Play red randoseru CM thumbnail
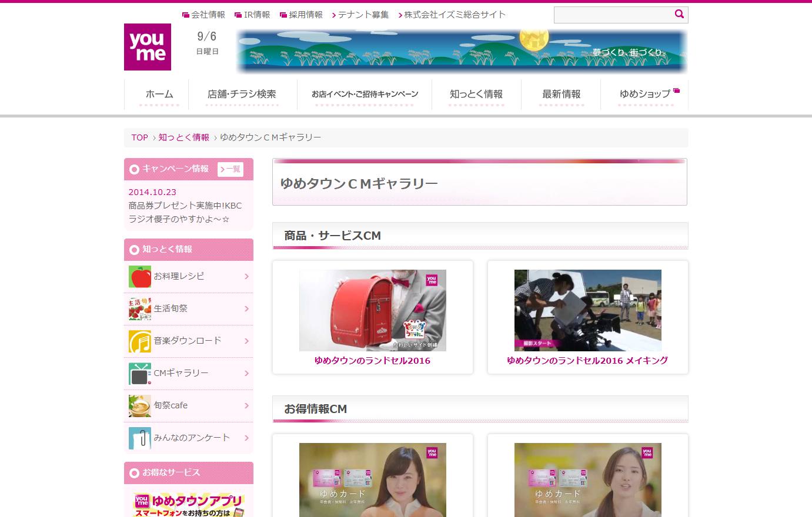812x517 pixels. tap(373, 310)
